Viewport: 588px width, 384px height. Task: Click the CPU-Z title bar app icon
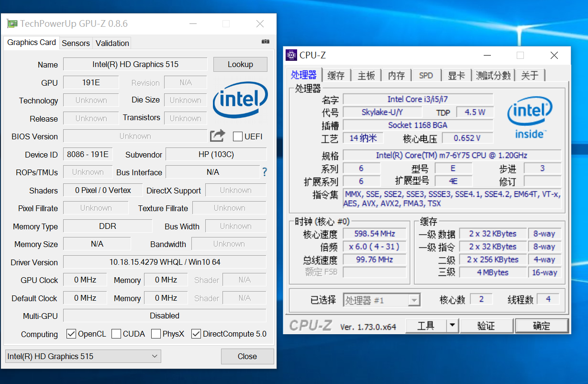point(291,56)
